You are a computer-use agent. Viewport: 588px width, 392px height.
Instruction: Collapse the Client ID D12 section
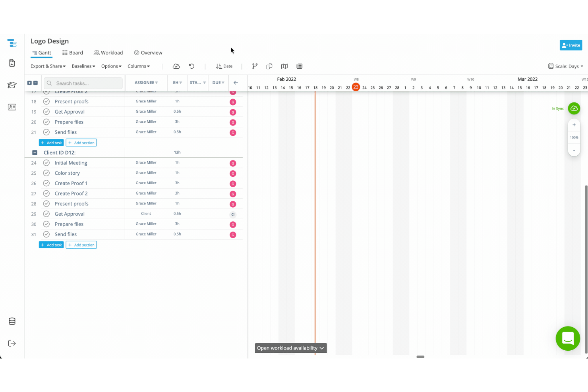[35, 153]
